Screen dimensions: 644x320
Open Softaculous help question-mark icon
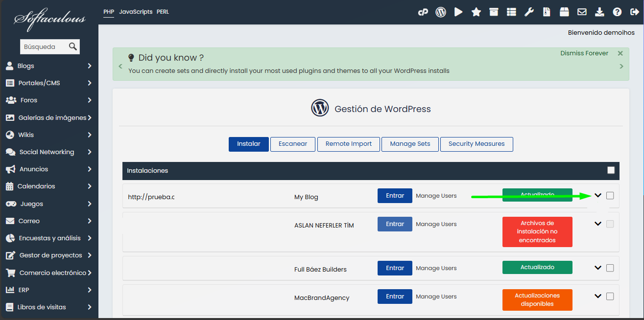tap(617, 12)
